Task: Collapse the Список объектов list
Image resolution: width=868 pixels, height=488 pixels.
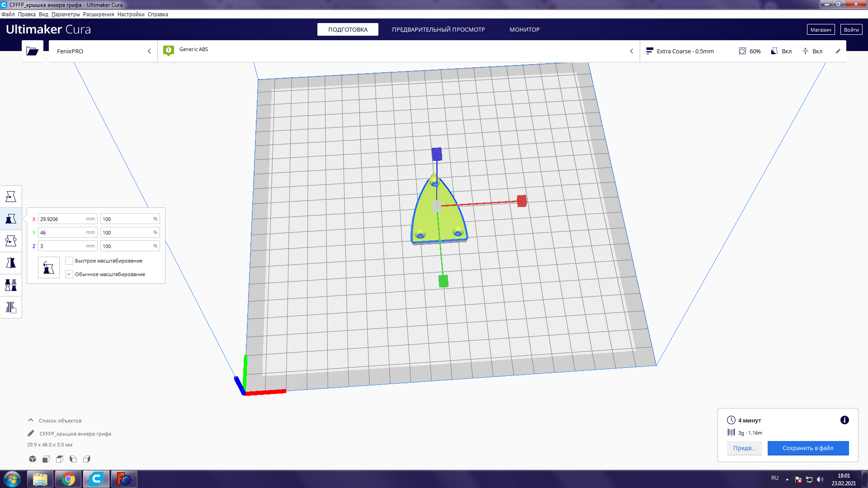Action: tap(31, 420)
